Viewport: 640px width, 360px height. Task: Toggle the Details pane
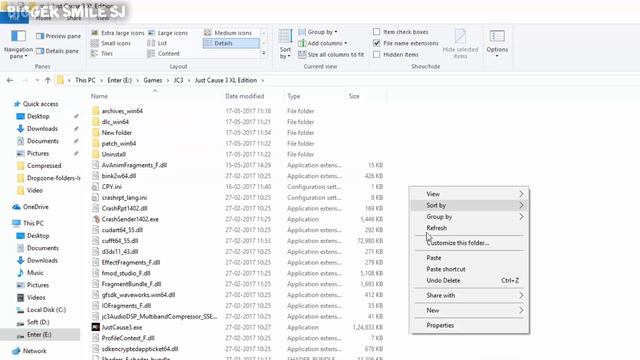click(57, 51)
